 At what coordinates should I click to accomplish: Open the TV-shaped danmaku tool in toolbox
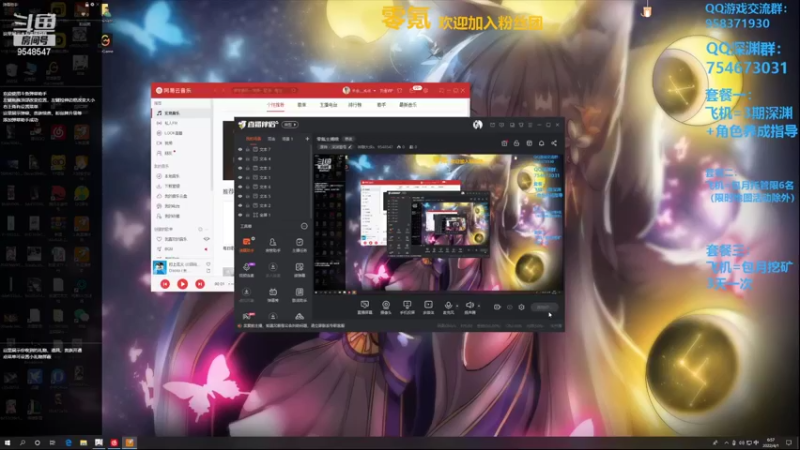pyautogui.click(x=273, y=294)
